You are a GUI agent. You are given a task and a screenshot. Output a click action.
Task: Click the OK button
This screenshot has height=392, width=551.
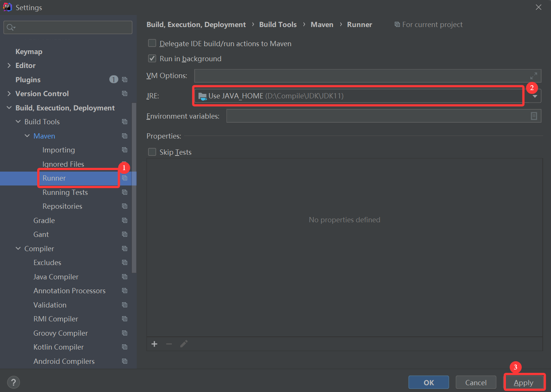click(429, 383)
